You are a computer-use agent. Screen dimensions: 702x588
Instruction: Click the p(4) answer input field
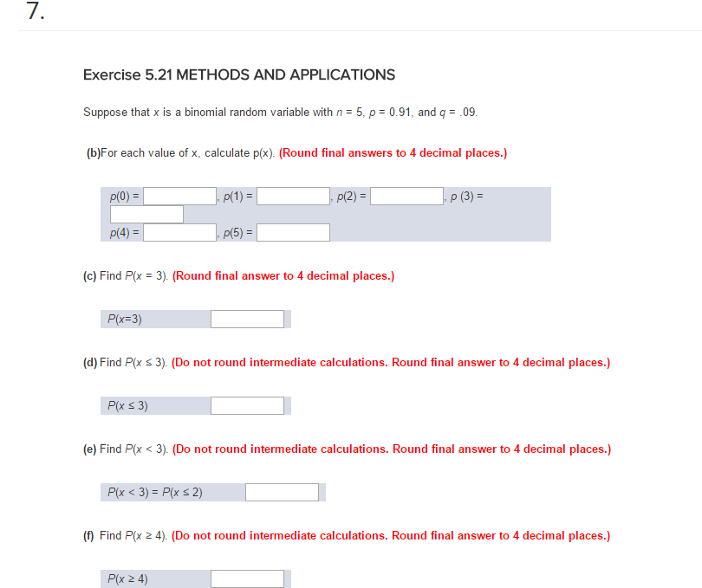178,232
